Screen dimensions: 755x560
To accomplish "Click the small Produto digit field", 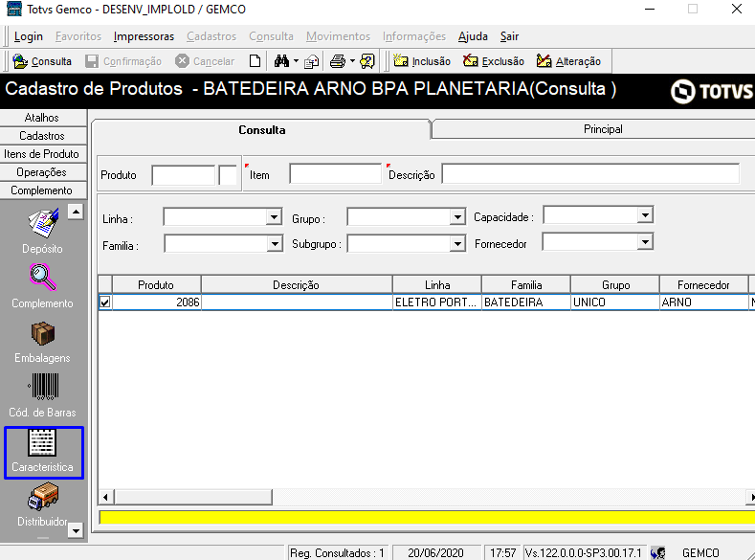I will click(228, 175).
